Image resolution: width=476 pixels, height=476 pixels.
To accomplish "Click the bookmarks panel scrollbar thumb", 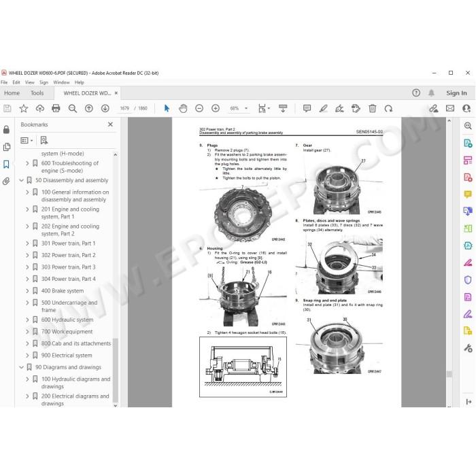I will pyautogui.click(x=116, y=369).
